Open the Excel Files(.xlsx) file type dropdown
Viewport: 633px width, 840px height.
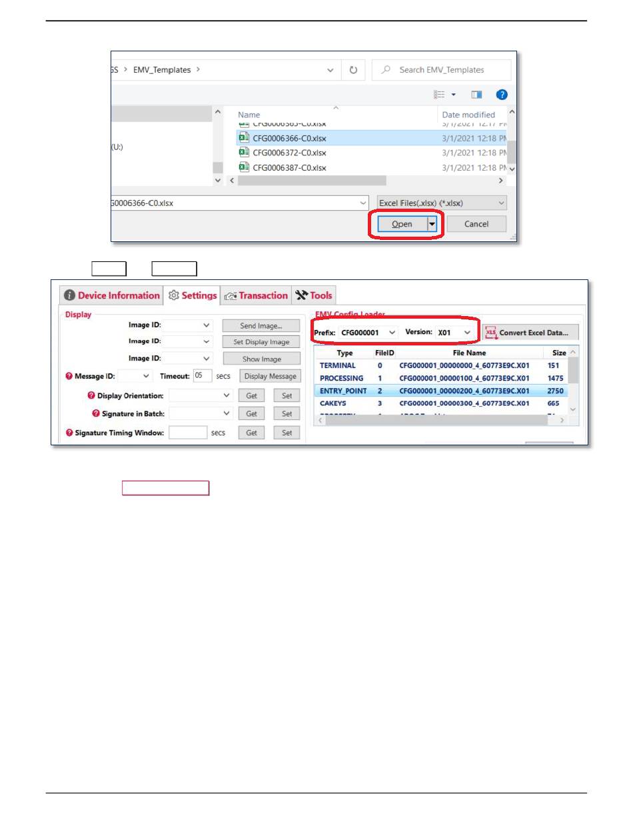(x=501, y=203)
